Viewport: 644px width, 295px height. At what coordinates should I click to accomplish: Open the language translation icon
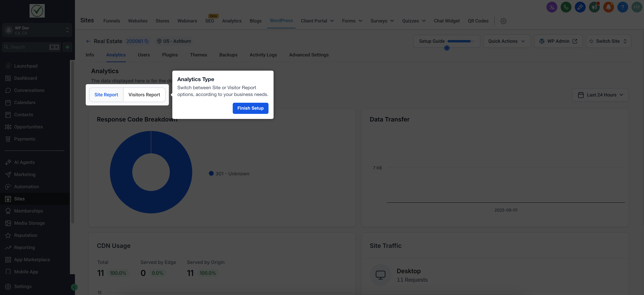552,7
